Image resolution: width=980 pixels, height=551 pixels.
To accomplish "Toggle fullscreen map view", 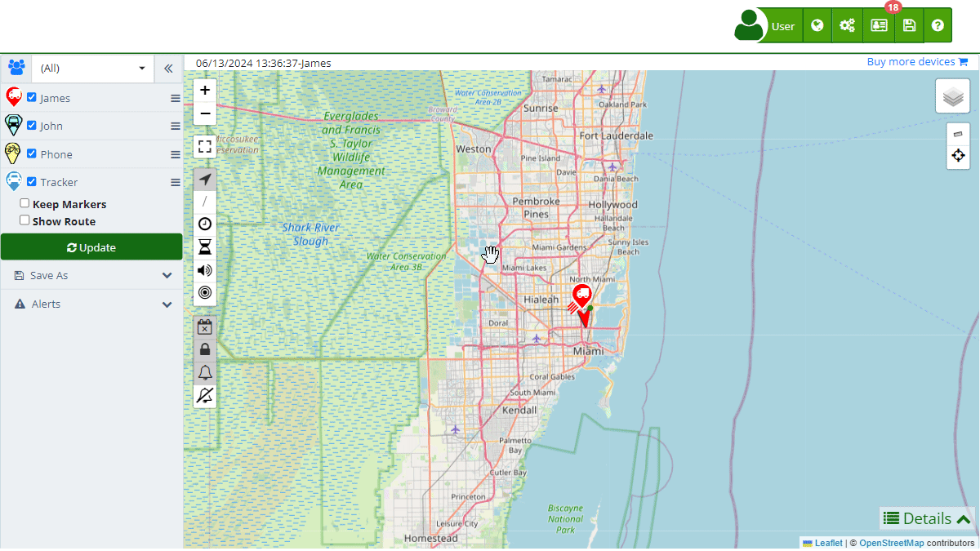I will [205, 147].
